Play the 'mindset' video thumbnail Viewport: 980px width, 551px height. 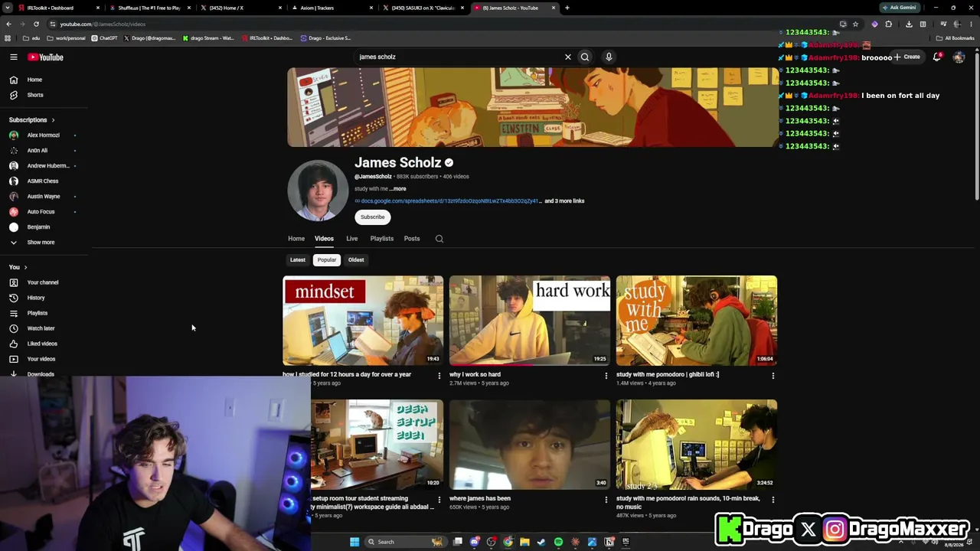tap(363, 321)
